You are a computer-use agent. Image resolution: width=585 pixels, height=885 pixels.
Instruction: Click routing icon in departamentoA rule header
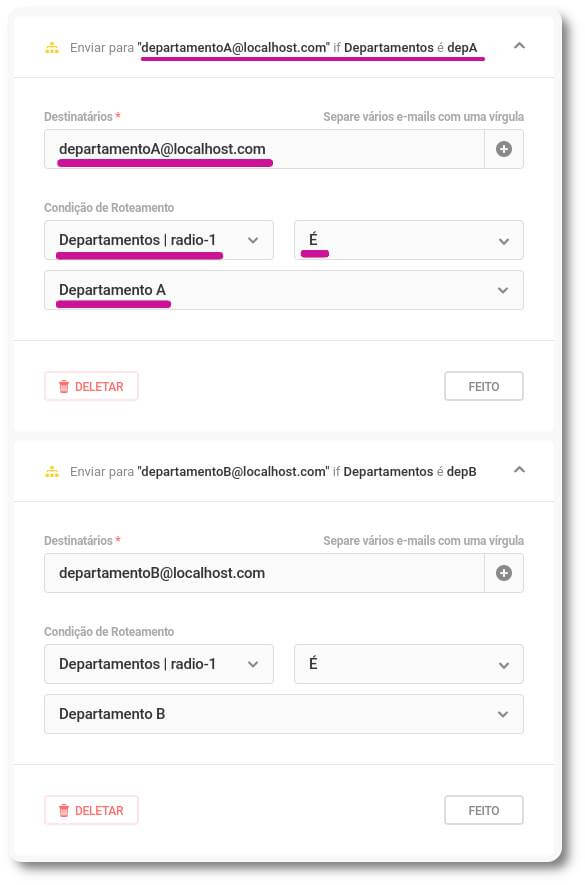tap(52, 48)
